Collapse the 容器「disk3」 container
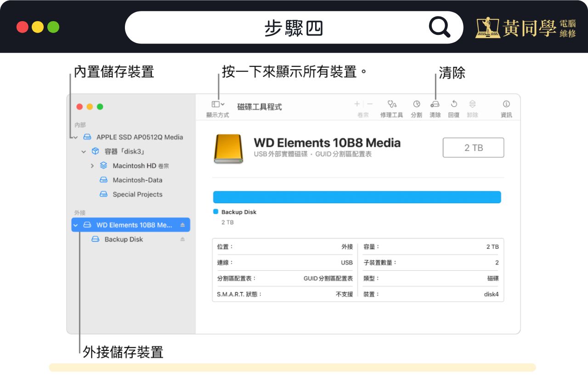The height and width of the screenshot is (390, 588). pyautogui.click(x=84, y=151)
